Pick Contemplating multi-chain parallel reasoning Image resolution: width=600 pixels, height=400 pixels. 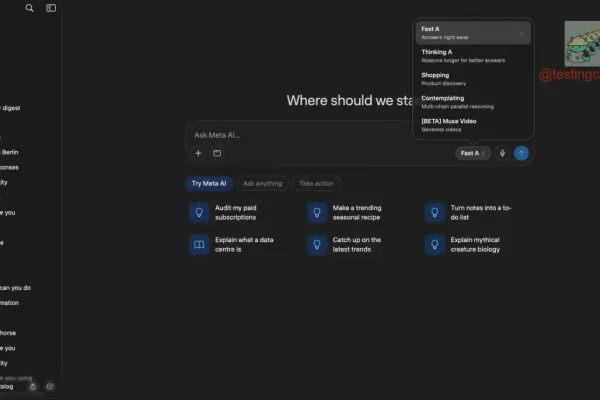(473, 102)
